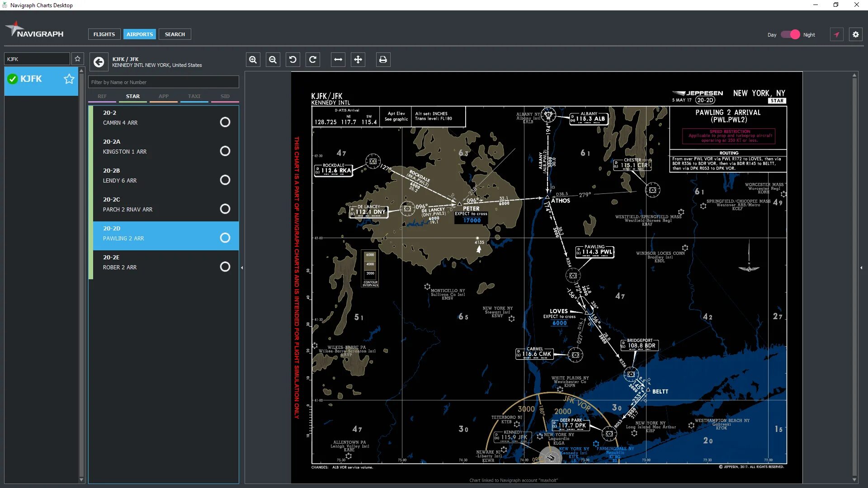Click the chart viewer scrollbar down arrow
The height and width of the screenshot is (488, 868).
tap(854, 480)
